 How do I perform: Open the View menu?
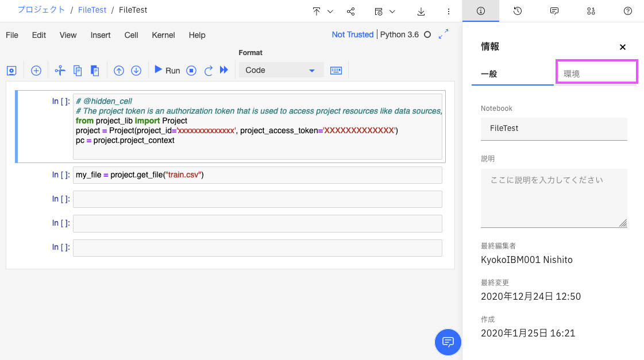point(68,35)
